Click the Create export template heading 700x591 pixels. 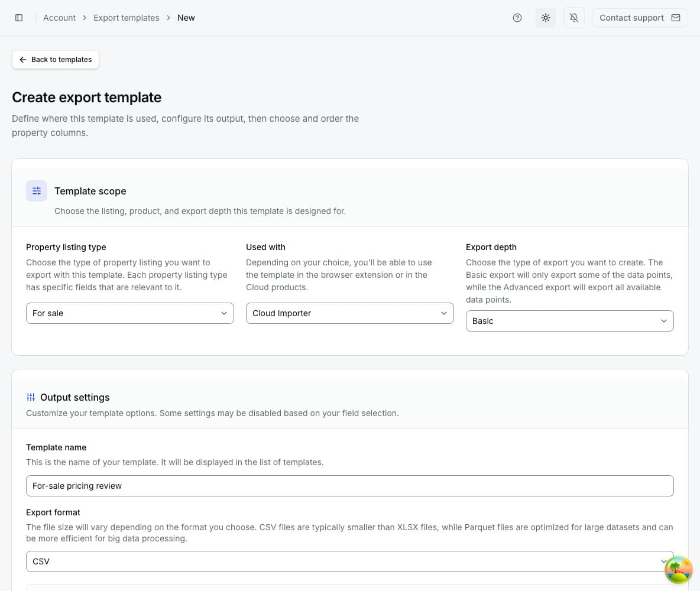[86, 98]
